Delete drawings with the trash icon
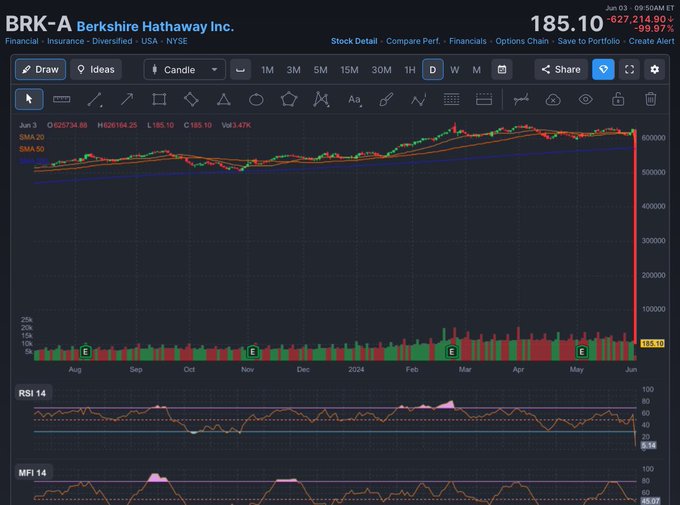680x505 pixels. point(651,99)
